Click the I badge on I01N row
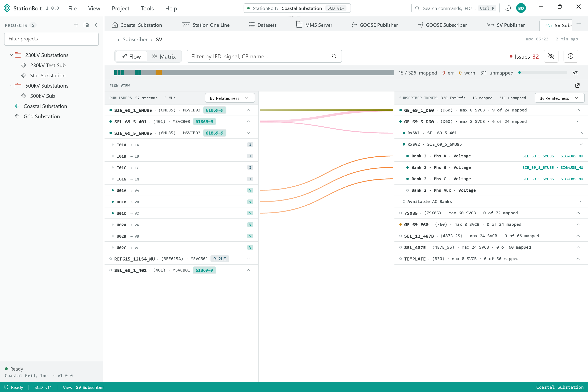Screen dimensions: 588x392 [250, 179]
